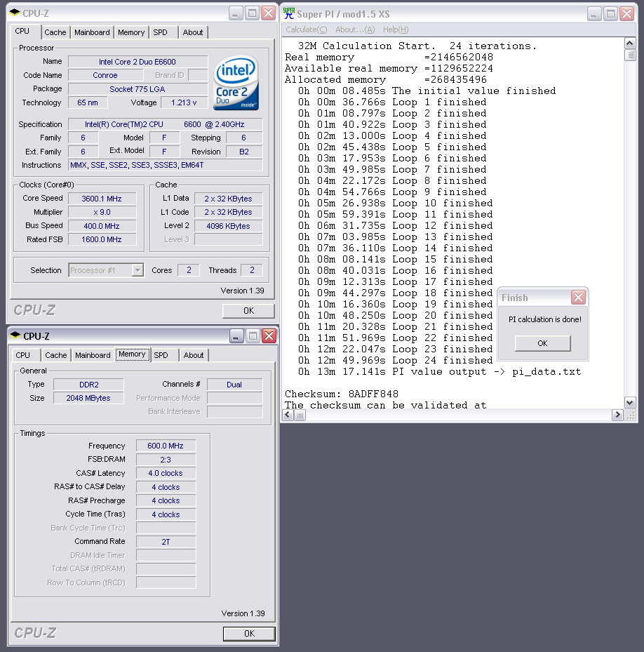
Task: Click the memory Frequency value 600.0 MHz
Action: (166, 446)
